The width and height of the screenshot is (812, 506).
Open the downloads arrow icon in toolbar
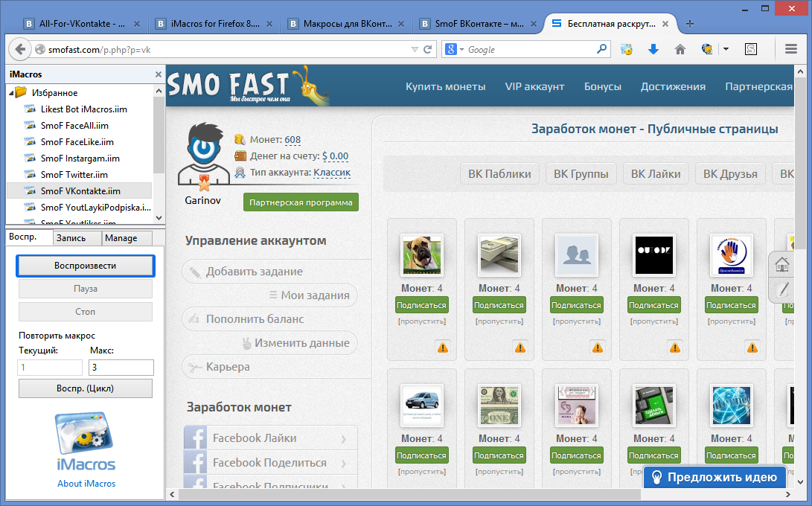coord(653,49)
